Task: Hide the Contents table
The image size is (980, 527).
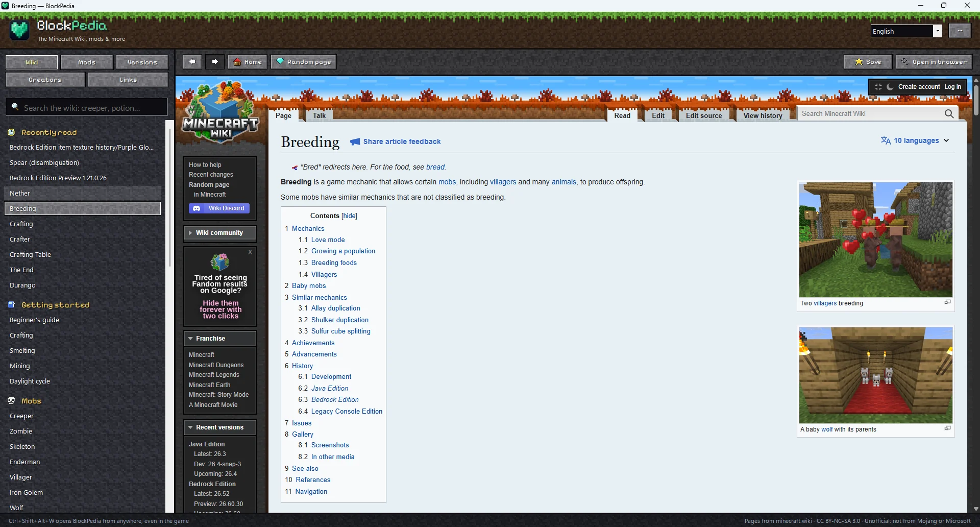Action: pyautogui.click(x=349, y=216)
